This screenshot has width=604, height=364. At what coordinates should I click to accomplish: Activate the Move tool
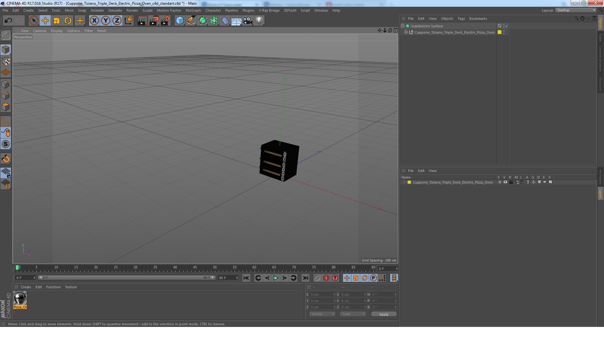[45, 21]
